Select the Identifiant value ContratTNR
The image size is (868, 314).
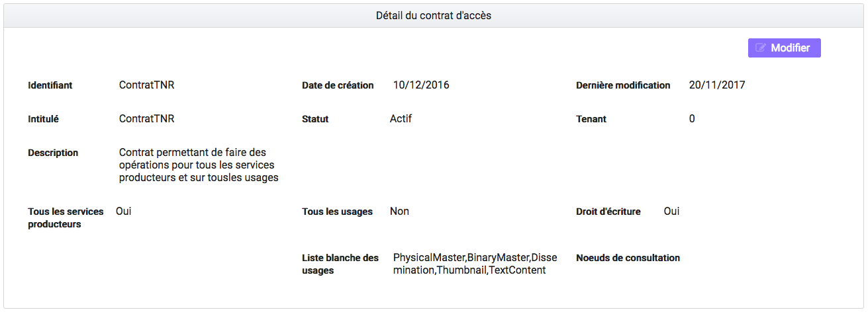(x=147, y=85)
